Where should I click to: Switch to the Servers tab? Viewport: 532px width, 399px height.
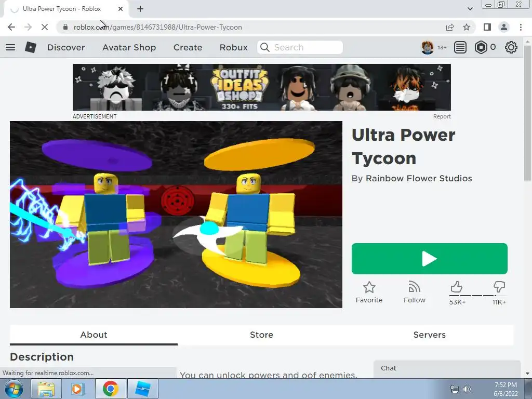tap(430, 335)
